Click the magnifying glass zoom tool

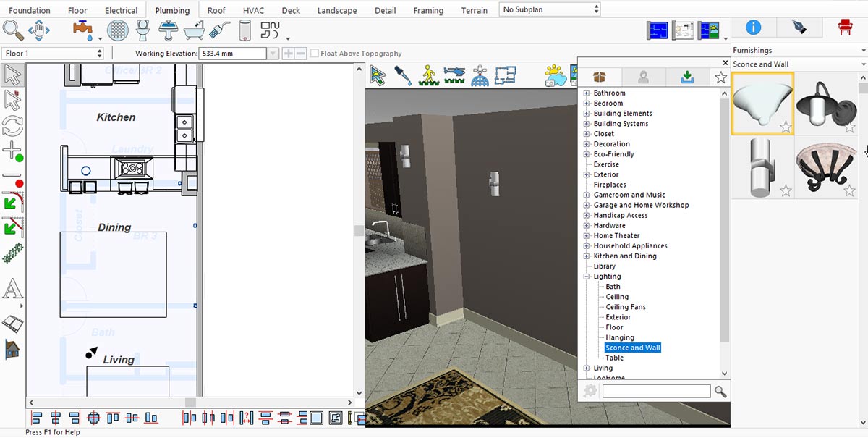tap(13, 30)
